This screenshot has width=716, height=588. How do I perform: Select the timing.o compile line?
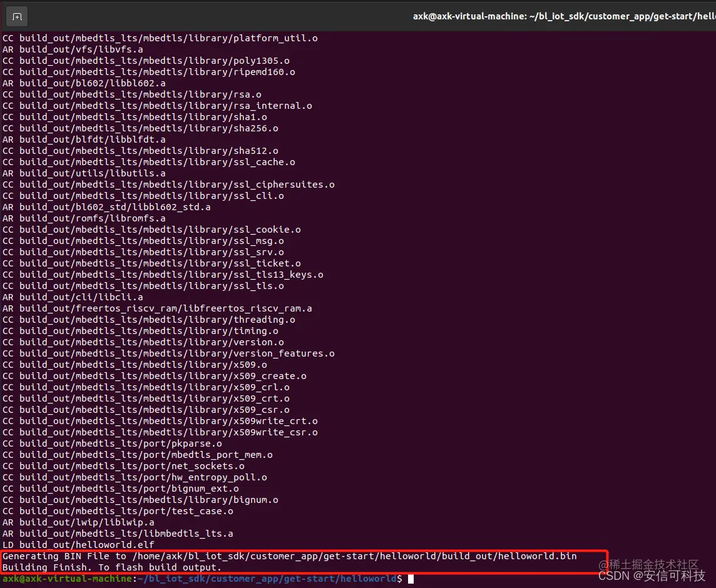(x=140, y=331)
